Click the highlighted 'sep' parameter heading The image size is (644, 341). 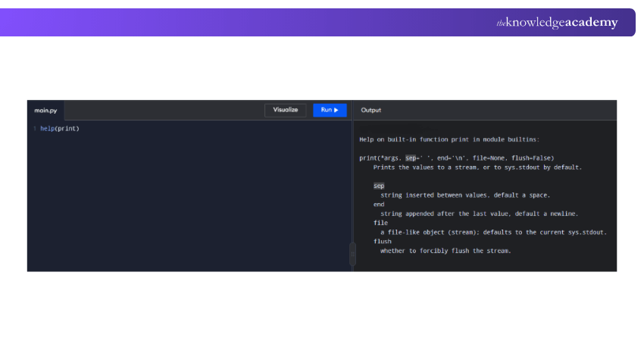point(379,186)
